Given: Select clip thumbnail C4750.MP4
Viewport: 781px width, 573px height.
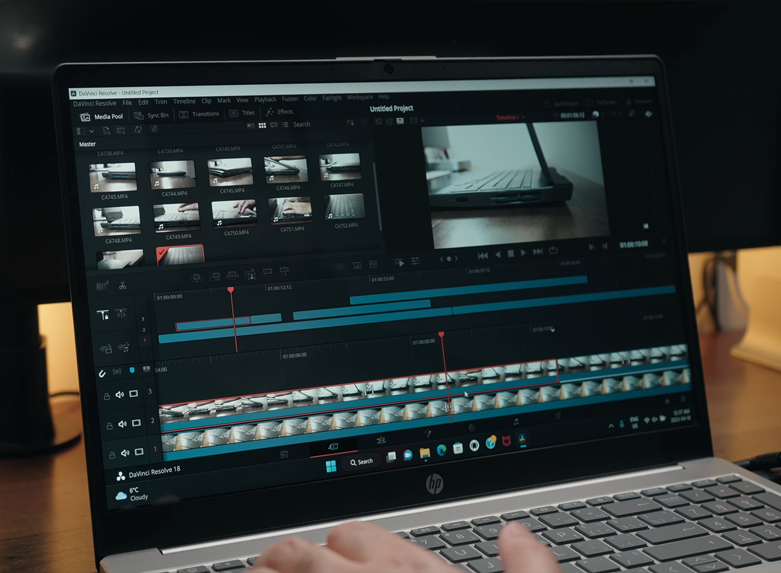Looking at the screenshot, I should coord(234,214).
